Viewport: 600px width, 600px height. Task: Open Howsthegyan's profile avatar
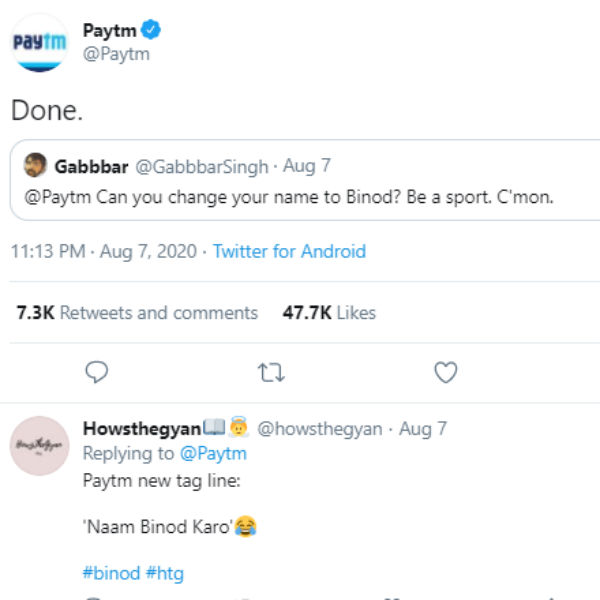pos(39,445)
